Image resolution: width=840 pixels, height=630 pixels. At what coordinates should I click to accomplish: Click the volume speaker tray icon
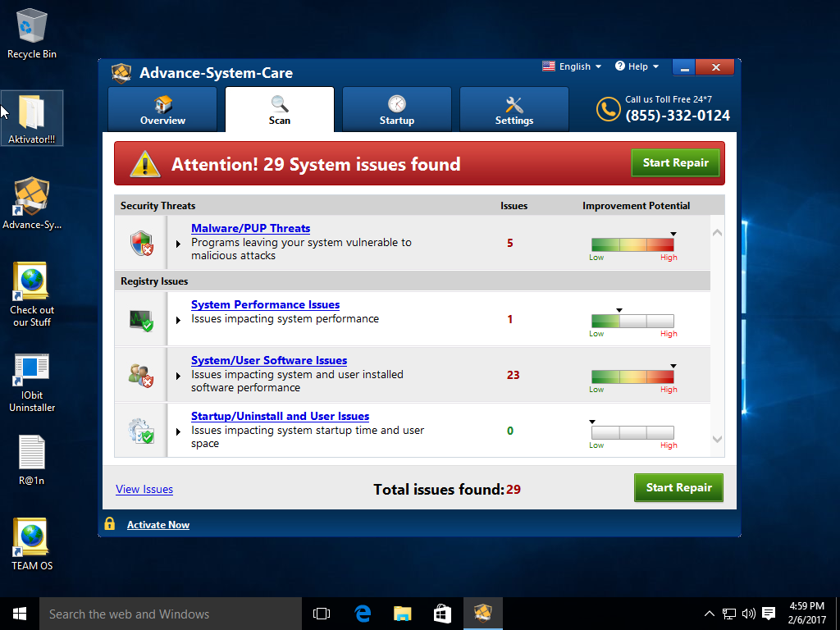pos(748,614)
